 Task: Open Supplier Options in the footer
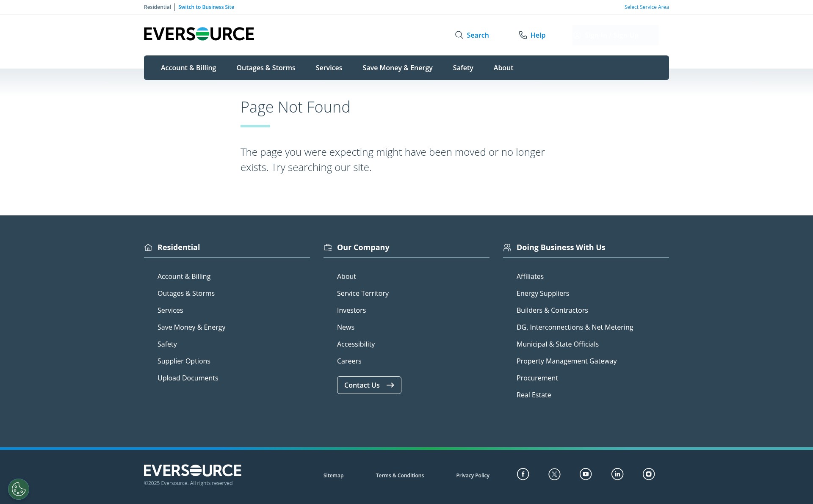[x=184, y=361]
